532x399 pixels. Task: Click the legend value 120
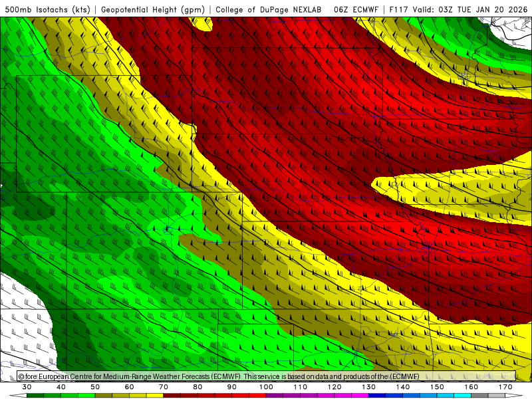coord(334,387)
